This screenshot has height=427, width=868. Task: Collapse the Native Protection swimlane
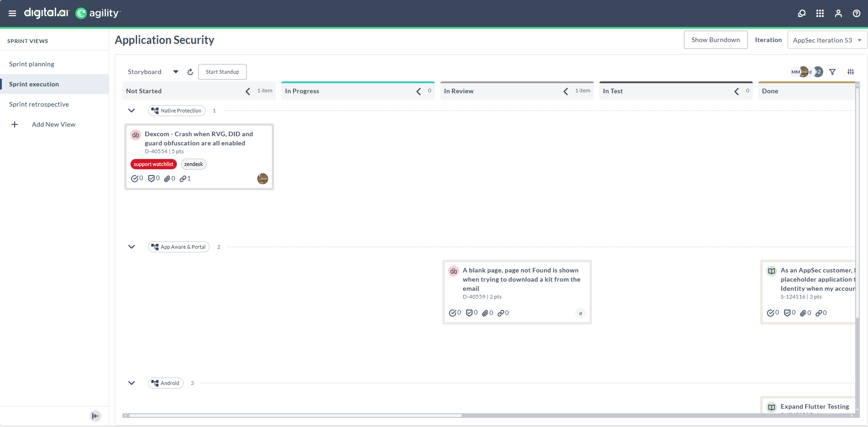click(132, 110)
